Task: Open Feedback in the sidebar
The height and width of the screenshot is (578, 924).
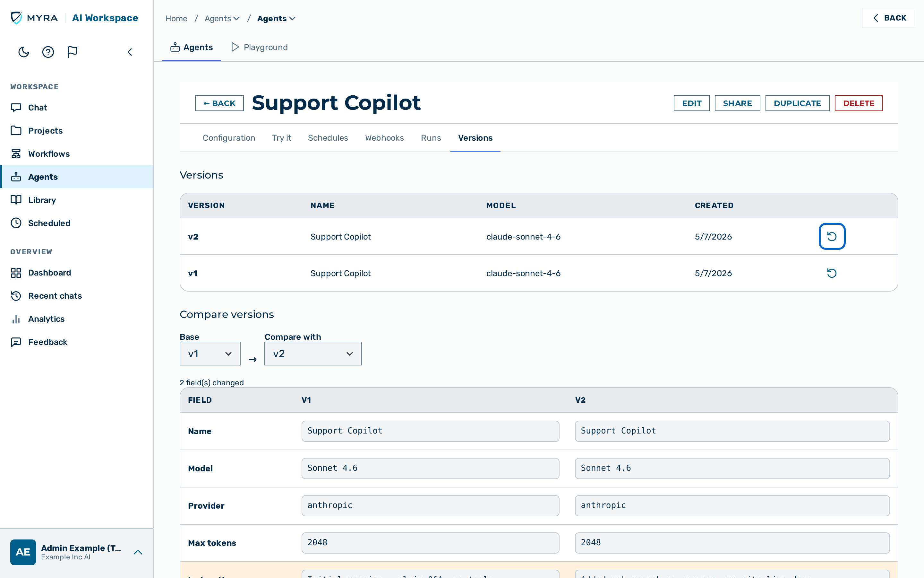Action: pyautogui.click(x=77, y=342)
